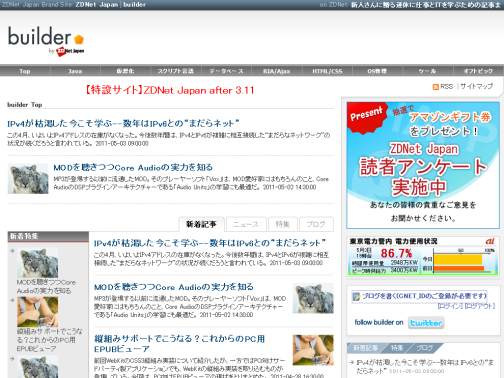The image size is (504, 378).
Task: Click the builder Top breadcrumb text
Action: coord(25,105)
